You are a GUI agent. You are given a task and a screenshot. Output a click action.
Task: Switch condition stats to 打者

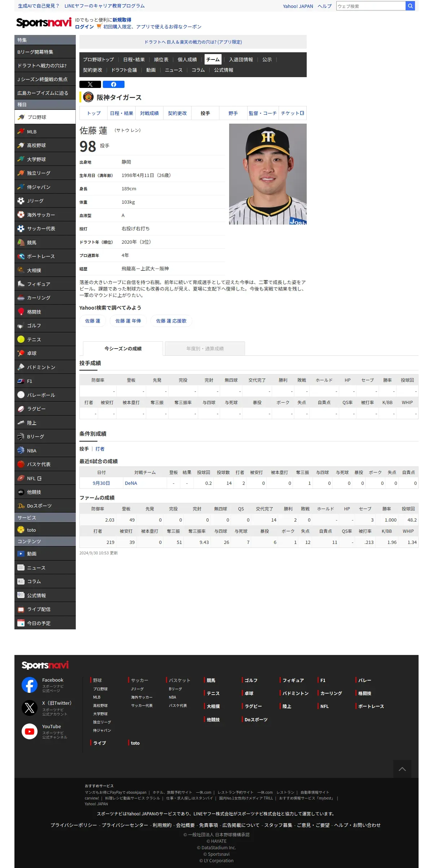[x=100, y=449]
